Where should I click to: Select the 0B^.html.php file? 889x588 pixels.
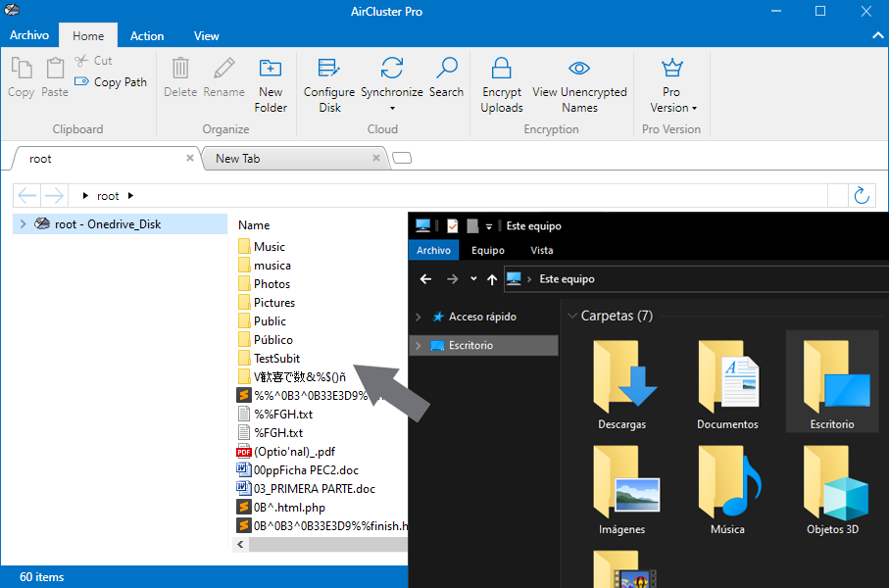[281, 508]
